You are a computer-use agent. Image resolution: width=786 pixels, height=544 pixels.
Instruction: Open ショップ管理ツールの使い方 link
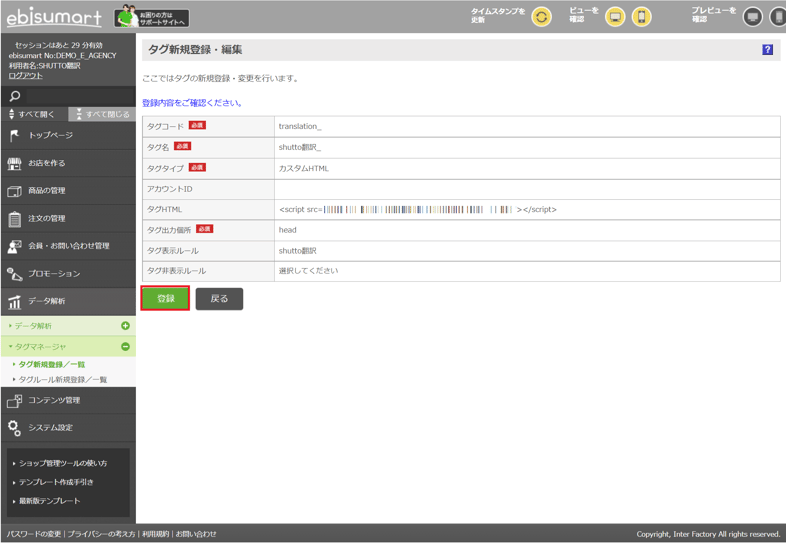click(x=63, y=463)
